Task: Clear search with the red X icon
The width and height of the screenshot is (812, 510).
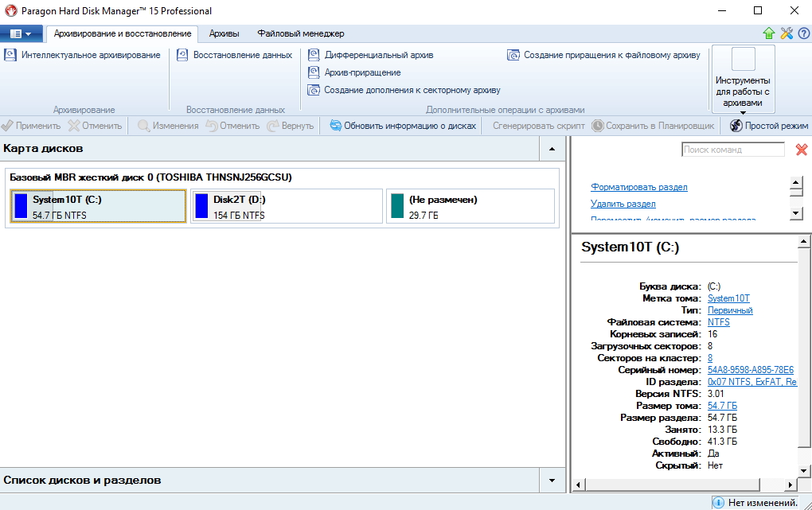Action: (x=802, y=150)
